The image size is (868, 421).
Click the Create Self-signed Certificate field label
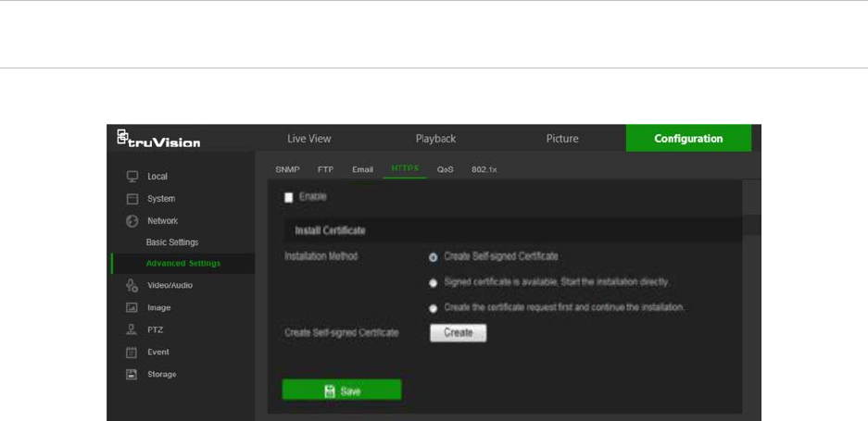[x=342, y=333]
